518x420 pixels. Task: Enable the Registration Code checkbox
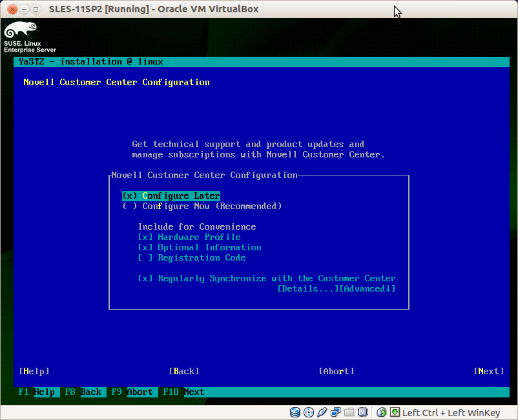click(x=192, y=257)
